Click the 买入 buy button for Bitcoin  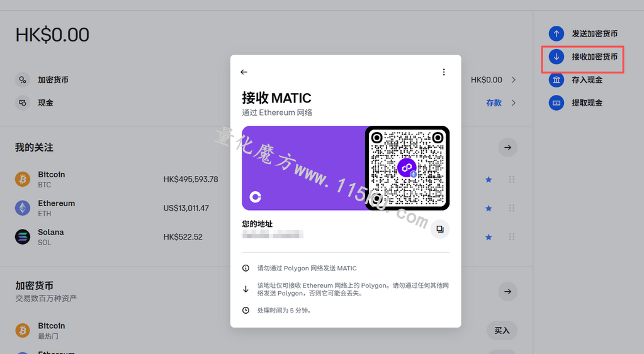tap(502, 330)
